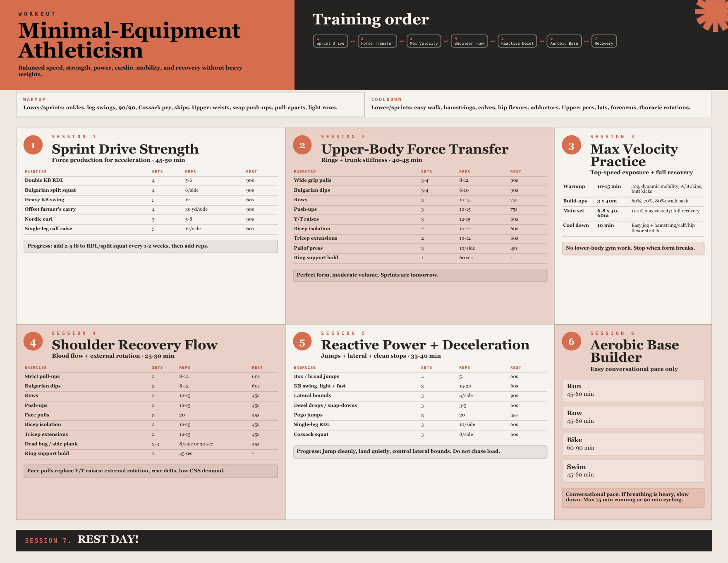Click the progress note about RDL/split squat
The width and height of the screenshot is (728, 563).
[x=151, y=246]
